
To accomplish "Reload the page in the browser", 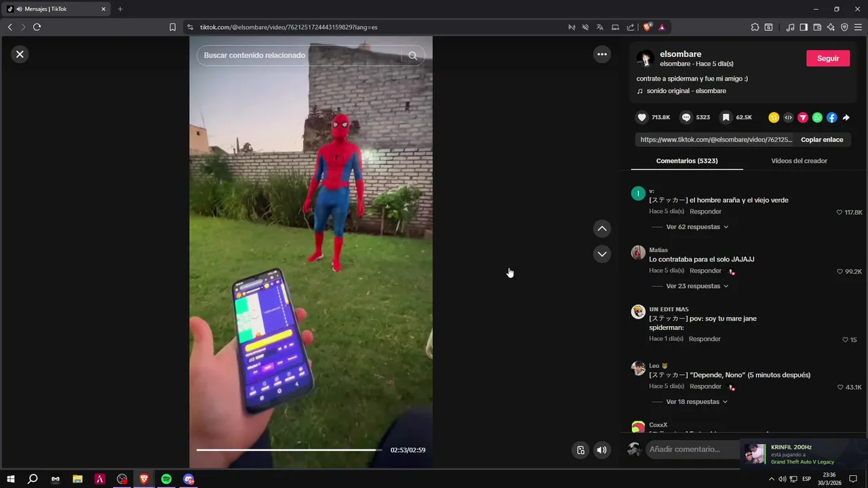I will (37, 27).
